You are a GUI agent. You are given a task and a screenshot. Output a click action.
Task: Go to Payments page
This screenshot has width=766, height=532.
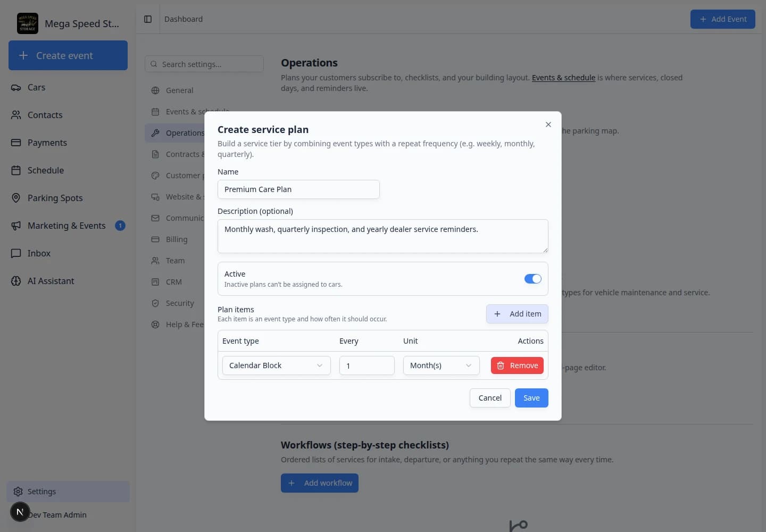coord(68,143)
